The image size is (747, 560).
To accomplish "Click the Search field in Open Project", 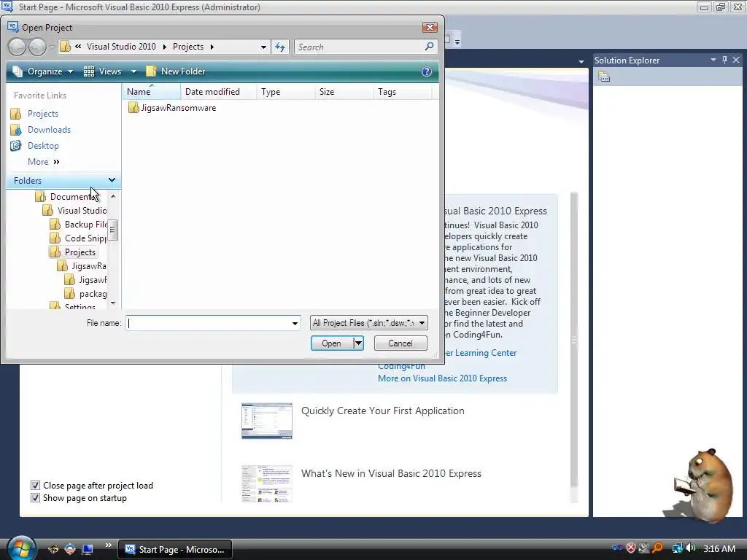I will (x=359, y=47).
